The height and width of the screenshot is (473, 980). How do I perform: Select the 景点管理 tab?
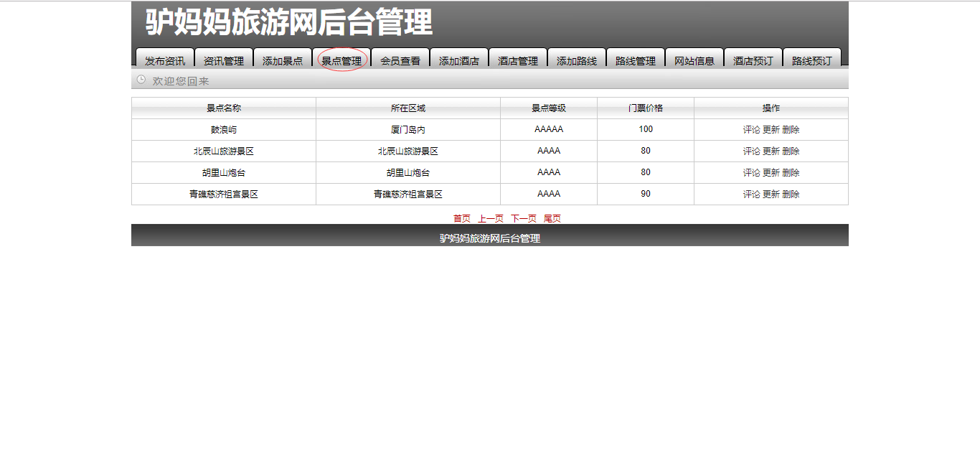(x=341, y=59)
